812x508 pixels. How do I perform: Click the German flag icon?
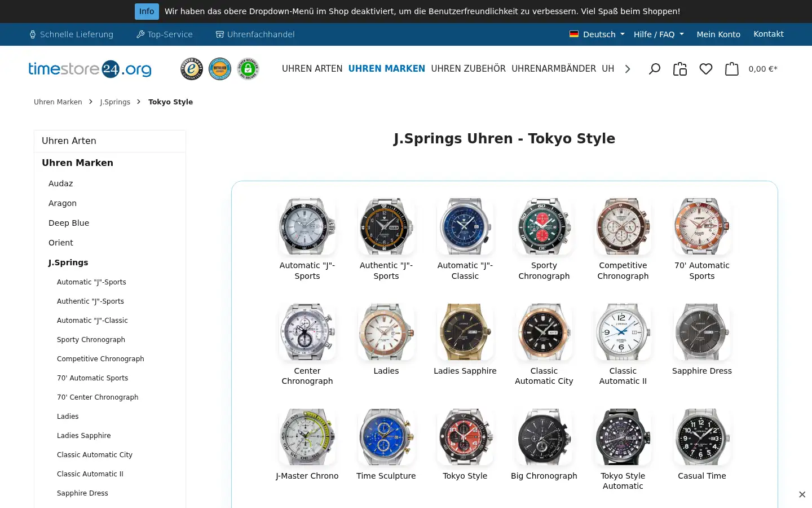[x=574, y=34]
